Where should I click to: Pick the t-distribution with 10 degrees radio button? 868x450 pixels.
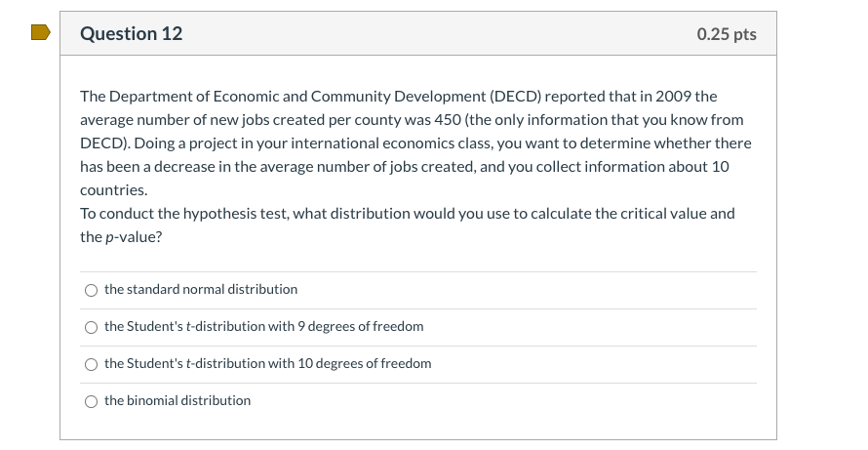point(91,364)
